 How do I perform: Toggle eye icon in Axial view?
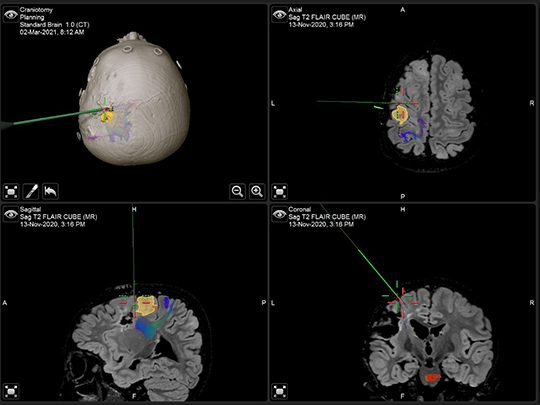coord(279,15)
